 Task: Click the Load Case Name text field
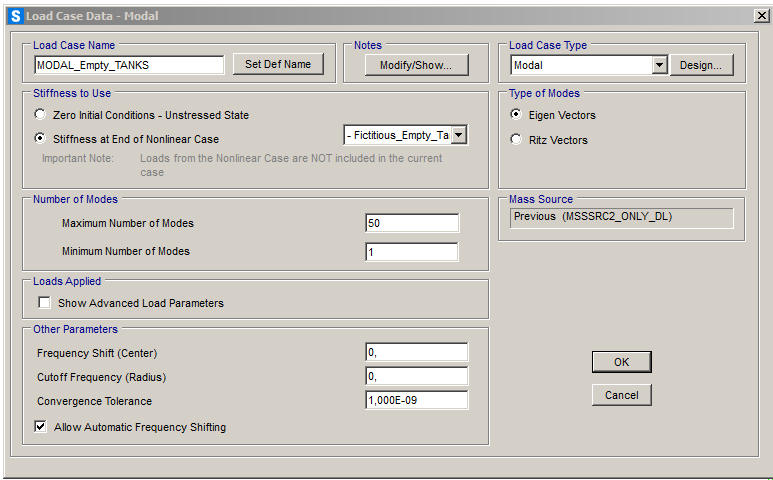[x=129, y=65]
